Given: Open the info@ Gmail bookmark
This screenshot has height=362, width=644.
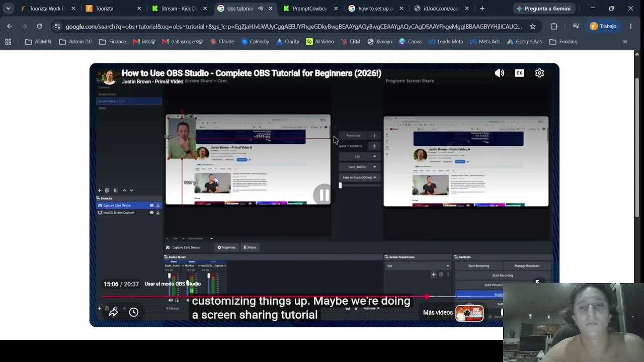Looking at the screenshot, I should pos(144,42).
